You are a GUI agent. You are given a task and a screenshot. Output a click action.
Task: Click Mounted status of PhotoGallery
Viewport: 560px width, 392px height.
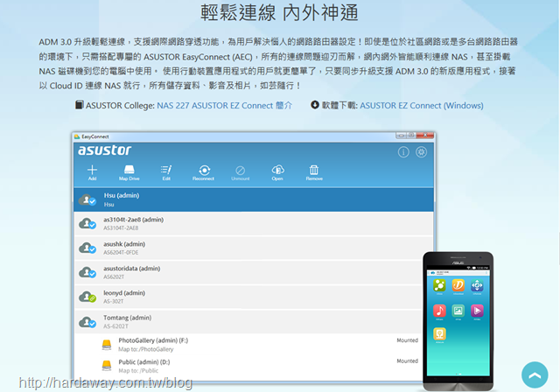point(407,340)
